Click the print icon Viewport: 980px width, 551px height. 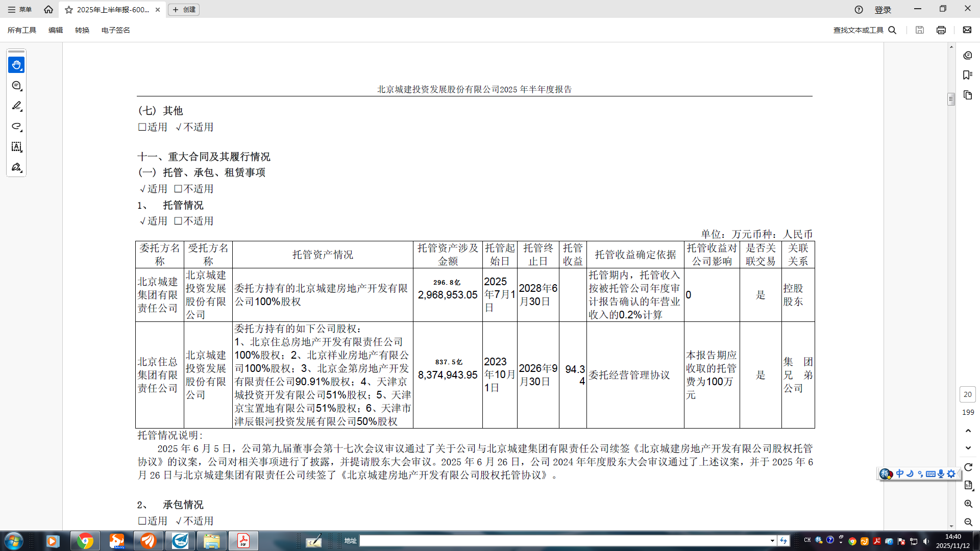click(x=941, y=30)
